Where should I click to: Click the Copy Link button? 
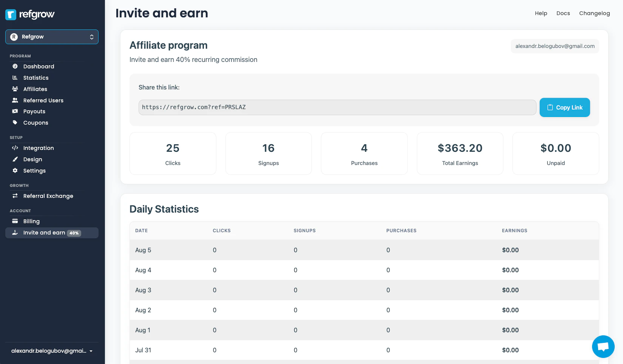point(564,107)
